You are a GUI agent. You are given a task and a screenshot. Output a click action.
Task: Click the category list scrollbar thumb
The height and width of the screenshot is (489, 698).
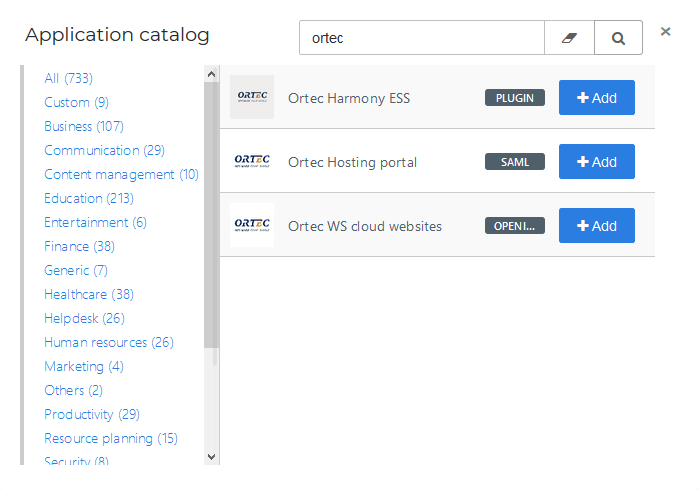pos(211,215)
